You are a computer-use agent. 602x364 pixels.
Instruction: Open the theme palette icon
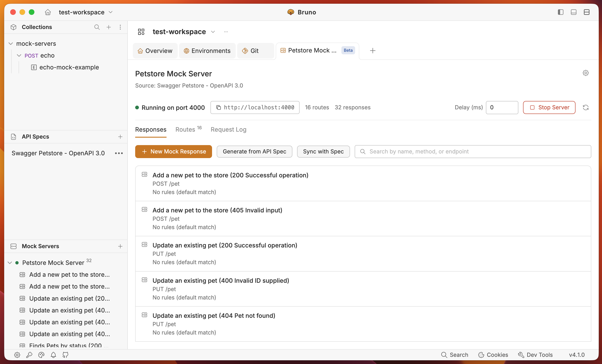(x=41, y=355)
